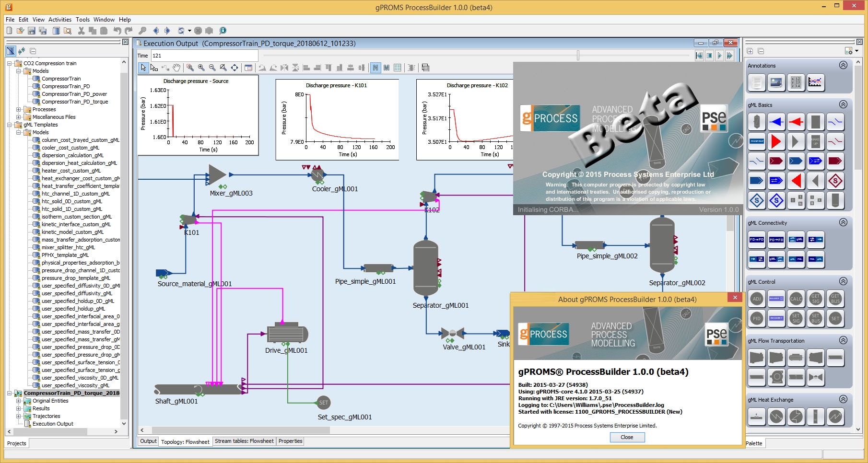Viewport: 868px width, 463px height.
Task: Pick the red source arrow in gML Basics
Action: coord(776,141)
